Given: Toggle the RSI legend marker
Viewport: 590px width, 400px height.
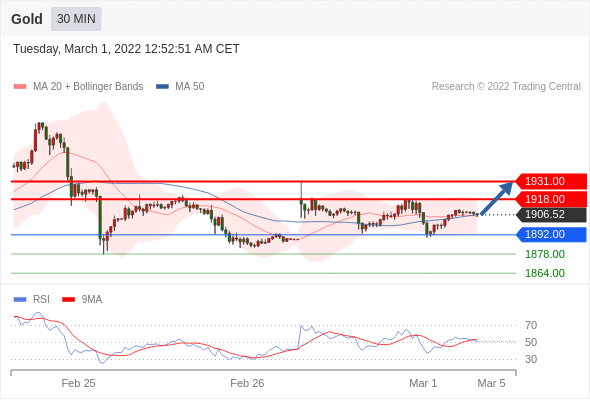Looking at the screenshot, I should (20, 300).
